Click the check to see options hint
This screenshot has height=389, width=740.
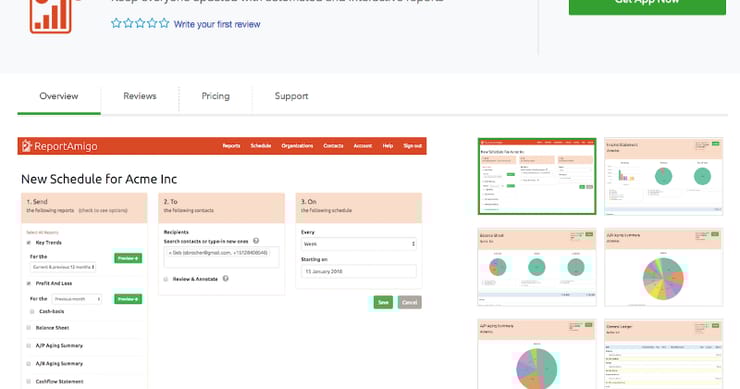103,211
